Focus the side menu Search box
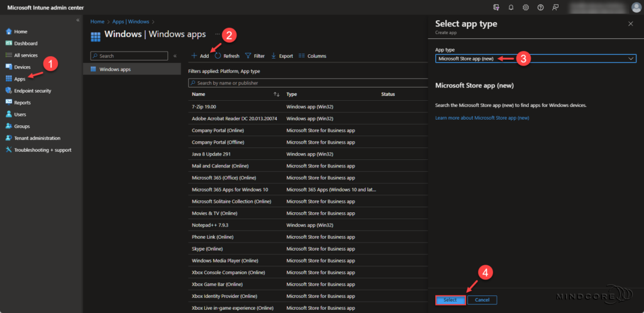Image resolution: width=644 pixels, height=313 pixels. pos(129,56)
